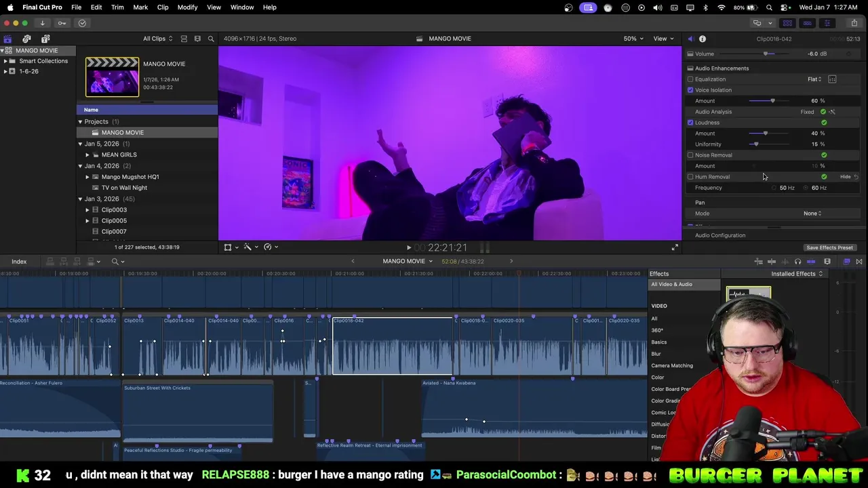Show the Titles and Generators sidebar
The width and height of the screenshot is (868, 488).
coord(45,39)
